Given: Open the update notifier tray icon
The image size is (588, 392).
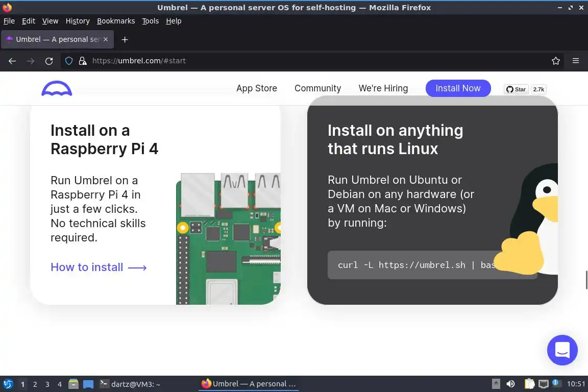Looking at the screenshot, I should (556, 383).
